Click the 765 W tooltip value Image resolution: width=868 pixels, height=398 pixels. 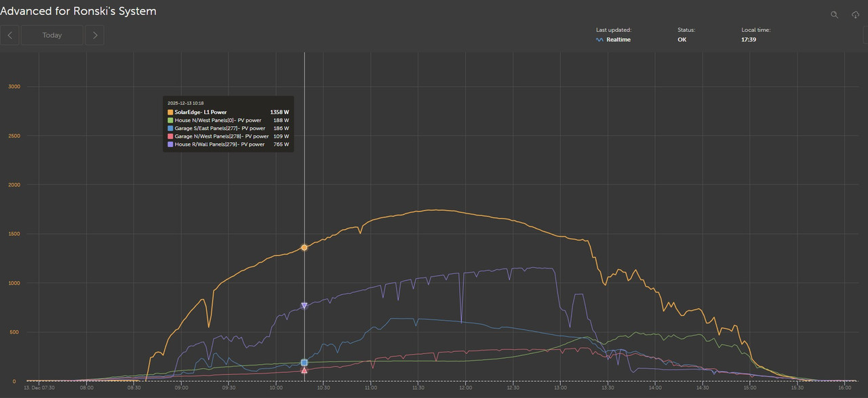[281, 144]
